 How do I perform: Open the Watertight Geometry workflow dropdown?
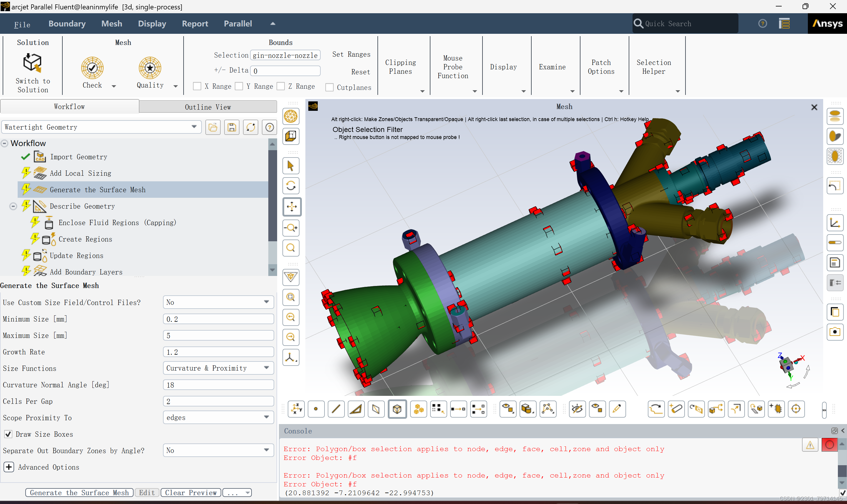101,127
